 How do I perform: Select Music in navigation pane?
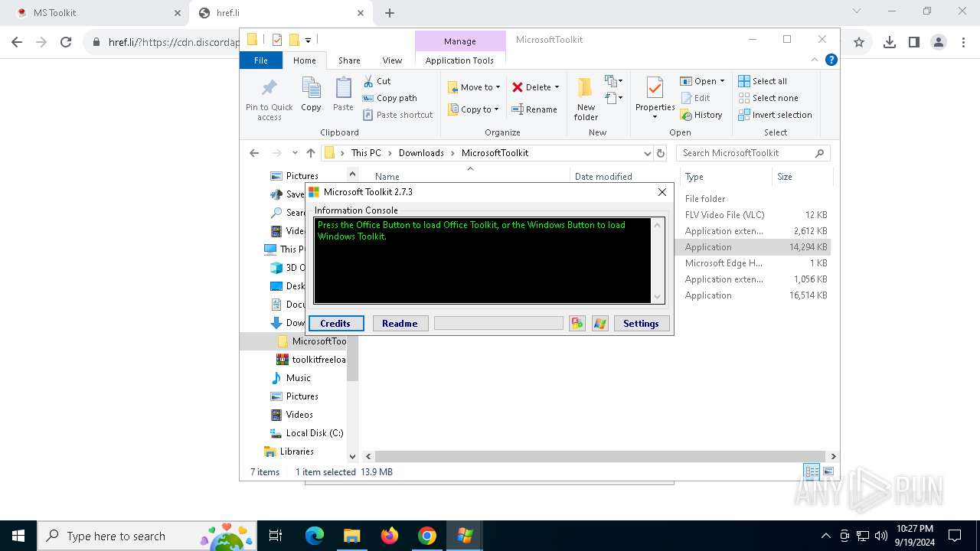[299, 378]
